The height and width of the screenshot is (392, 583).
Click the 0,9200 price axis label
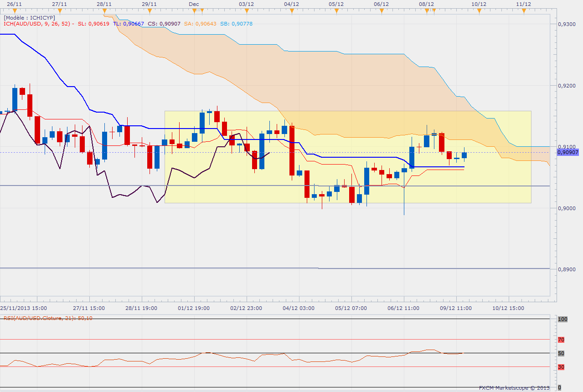567,85
